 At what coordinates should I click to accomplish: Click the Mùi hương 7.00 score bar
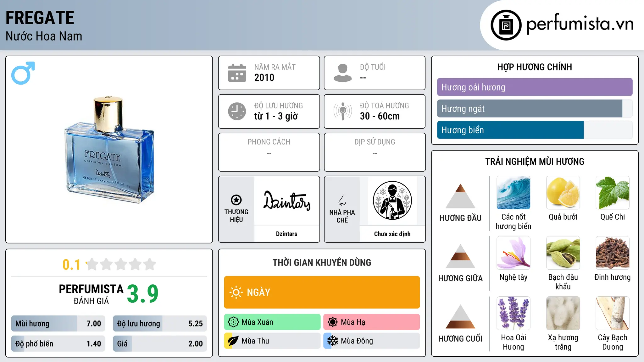pos(58,323)
